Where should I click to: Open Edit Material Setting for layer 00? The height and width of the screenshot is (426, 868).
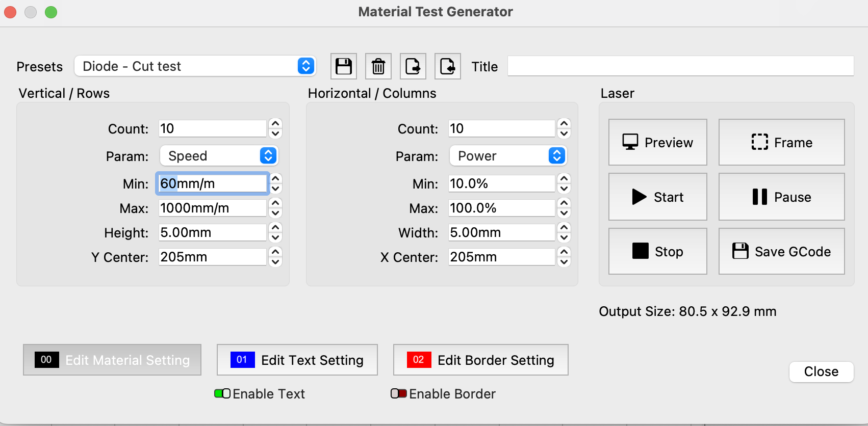pos(112,360)
